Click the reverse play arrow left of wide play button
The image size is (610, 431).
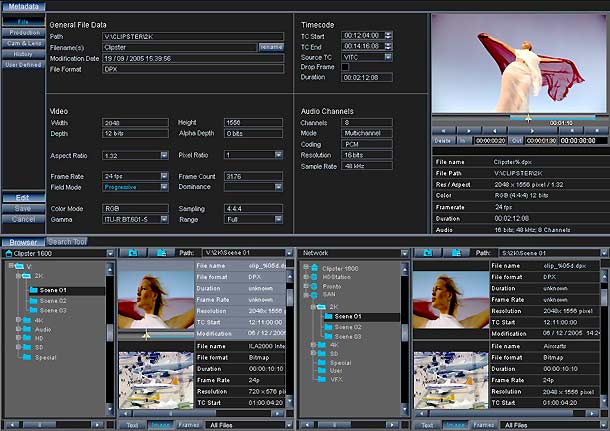[494, 131]
